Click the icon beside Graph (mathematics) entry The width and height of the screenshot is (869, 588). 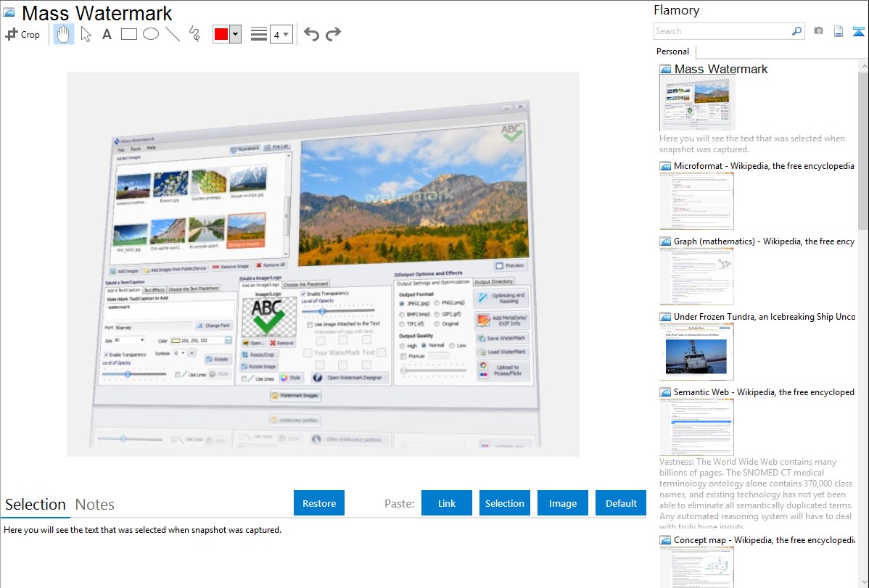click(665, 241)
